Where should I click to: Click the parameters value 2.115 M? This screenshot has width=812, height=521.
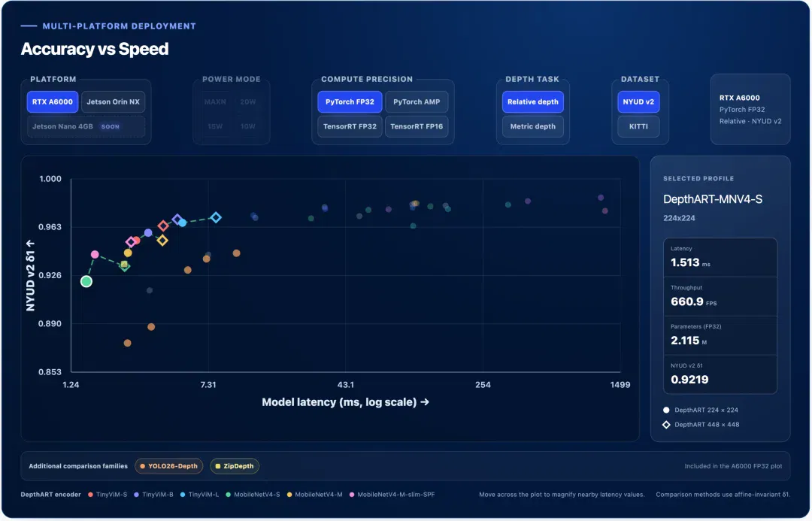pos(688,341)
